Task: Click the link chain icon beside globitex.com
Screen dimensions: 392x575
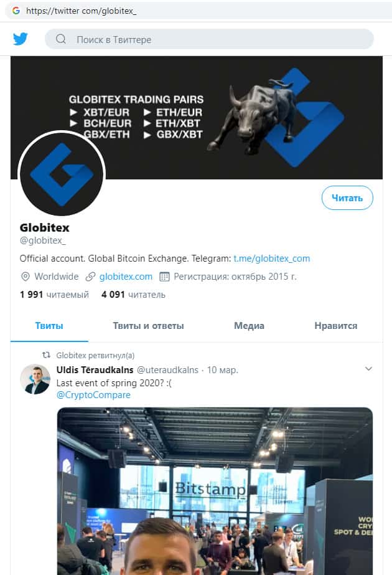Action: pos(90,277)
